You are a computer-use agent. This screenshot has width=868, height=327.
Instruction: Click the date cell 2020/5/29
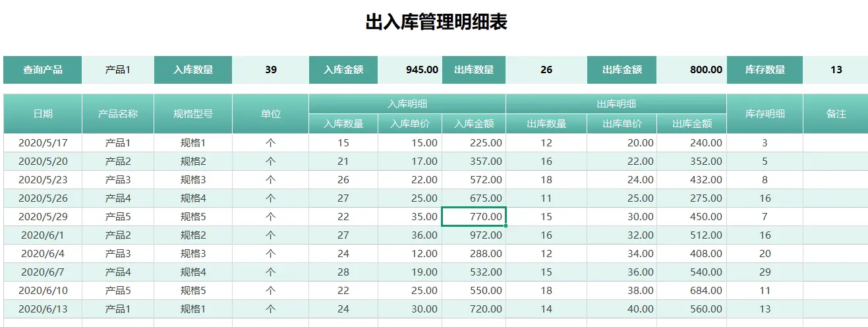(43, 216)
